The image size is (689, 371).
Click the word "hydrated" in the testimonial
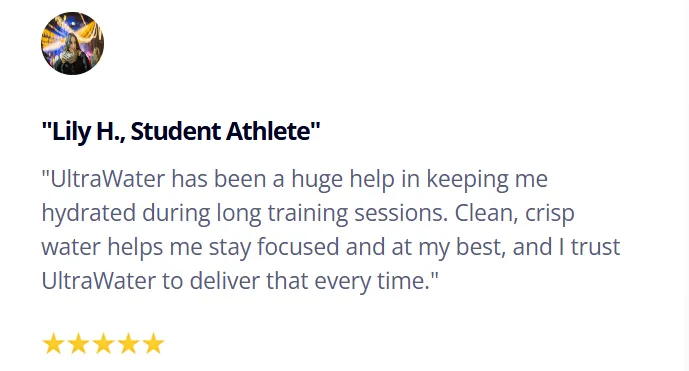click(89, 213)
